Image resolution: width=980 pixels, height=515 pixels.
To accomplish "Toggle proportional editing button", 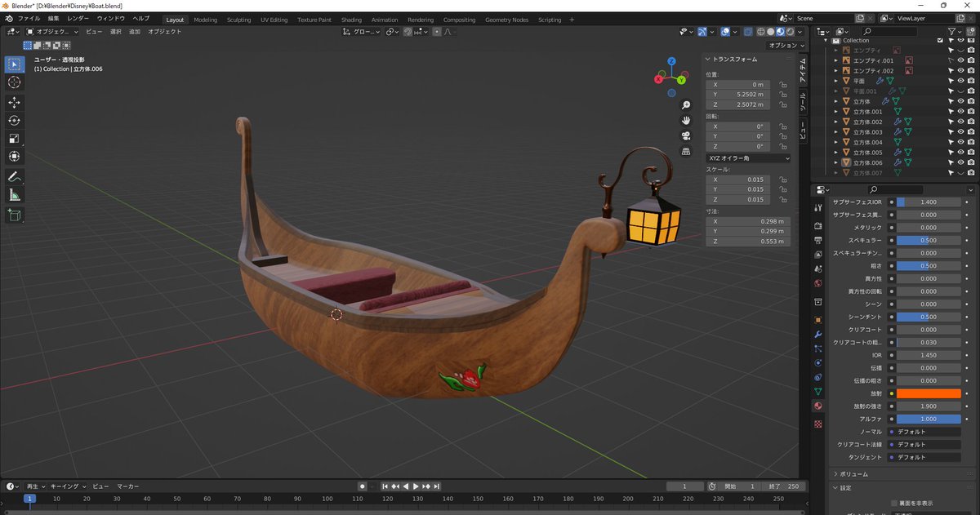I will point(437,32).
